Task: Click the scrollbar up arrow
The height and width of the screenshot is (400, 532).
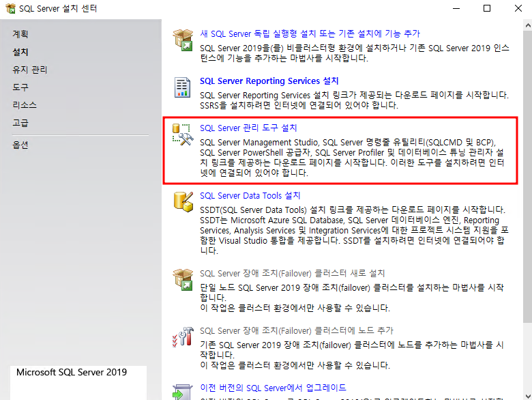Action: coord(528,25)
